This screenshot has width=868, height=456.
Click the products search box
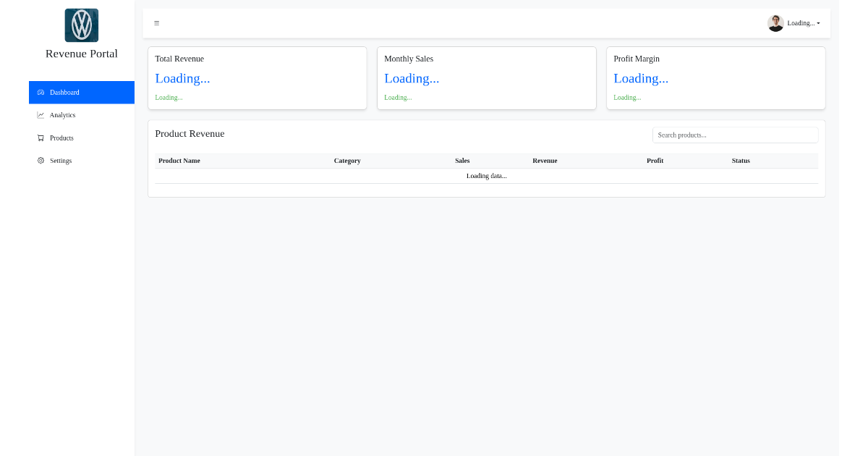tap(735, 135)
